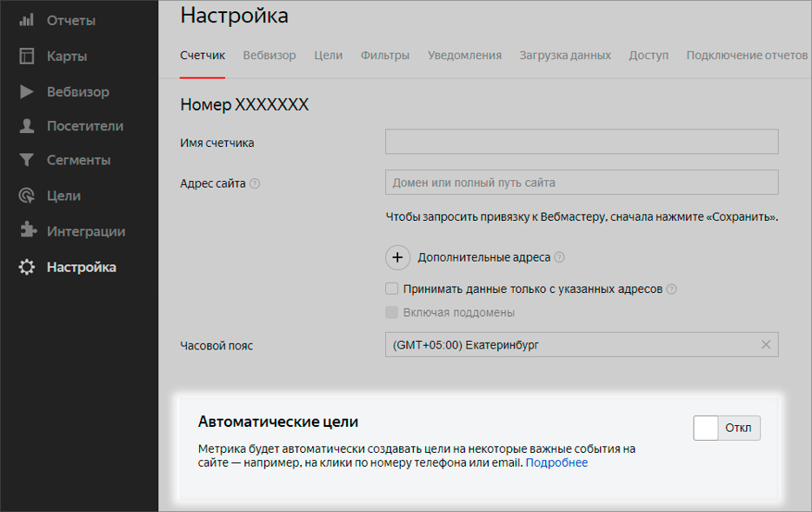The width and height of the screenshot is (812, 512).
Task: Click the plus icon for additional addresses
Action: (x=397, y=257)
